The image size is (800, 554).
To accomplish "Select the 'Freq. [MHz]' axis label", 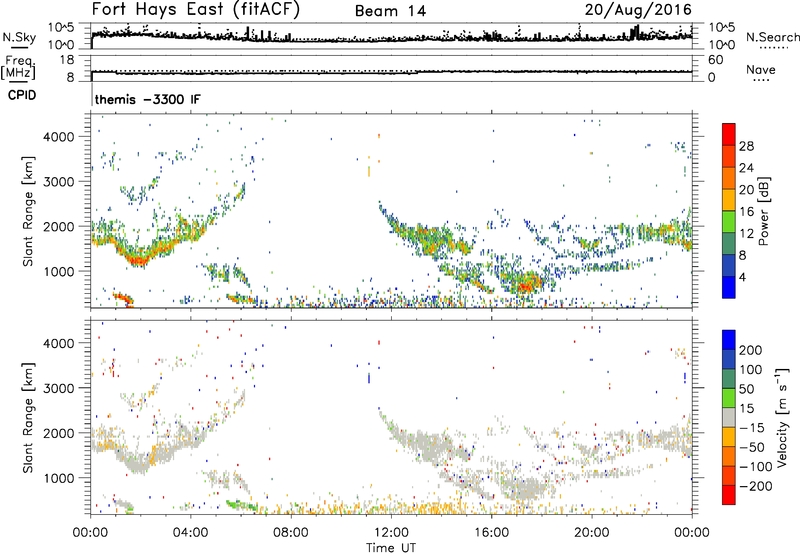I will coord(18,67).
